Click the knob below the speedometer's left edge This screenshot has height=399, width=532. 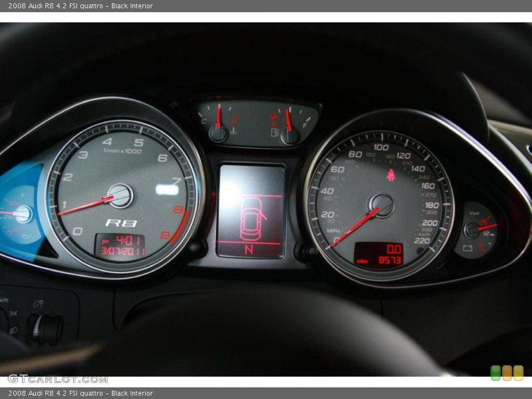pyautogui.click(x=309, y=252)
